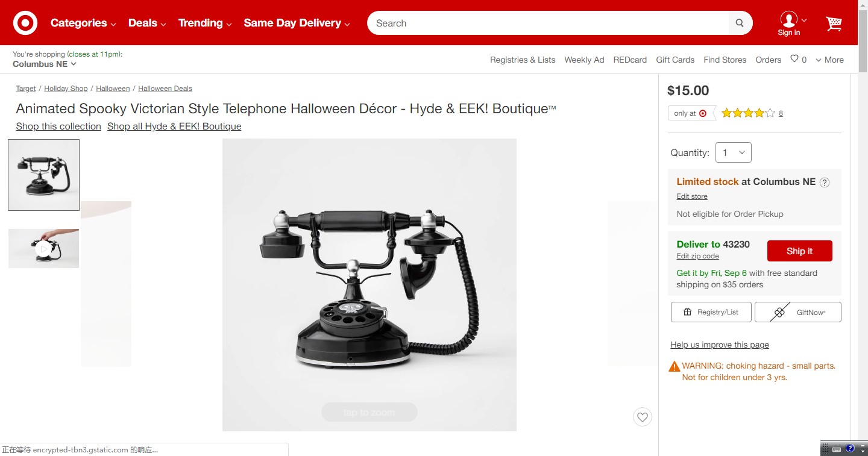Open the Deals menu
This screenshot has width=868, height=456.
(x=147, y=23)
